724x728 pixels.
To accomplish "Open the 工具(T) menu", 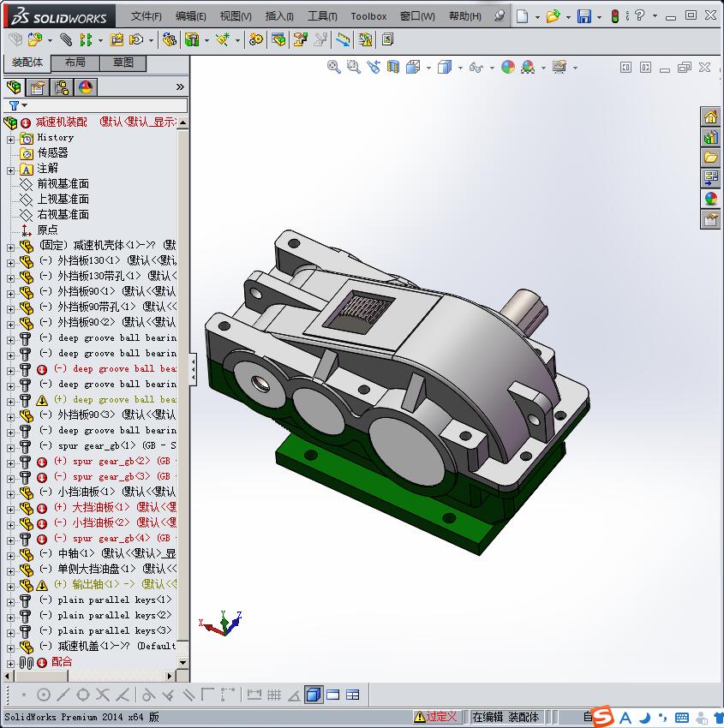I will [x=322, y=16].
